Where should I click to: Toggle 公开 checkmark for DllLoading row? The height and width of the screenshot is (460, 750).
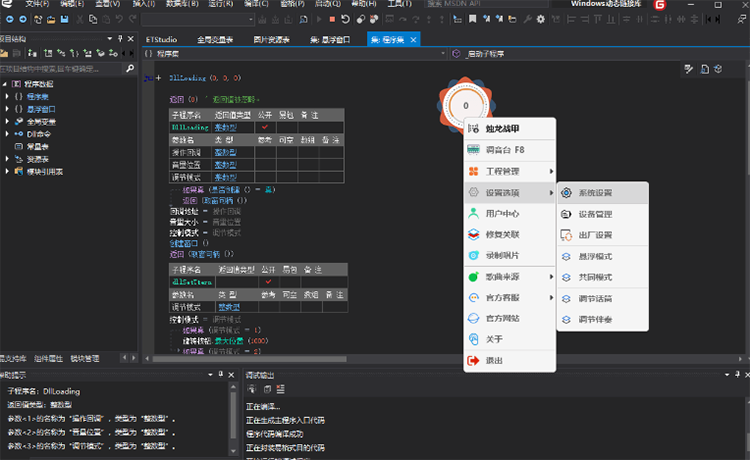coord(265,128)
